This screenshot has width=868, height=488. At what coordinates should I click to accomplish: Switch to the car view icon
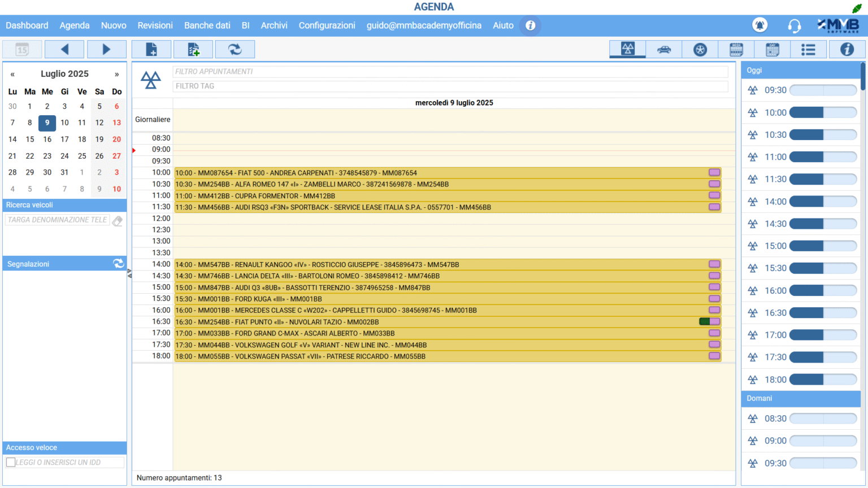(664, 50)
